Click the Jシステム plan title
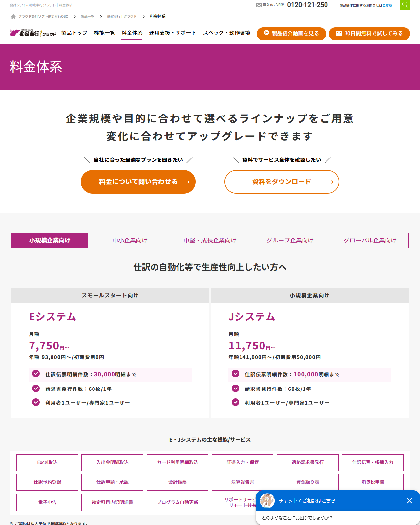Viewport: 420px width, 525px height. point(252,317)
